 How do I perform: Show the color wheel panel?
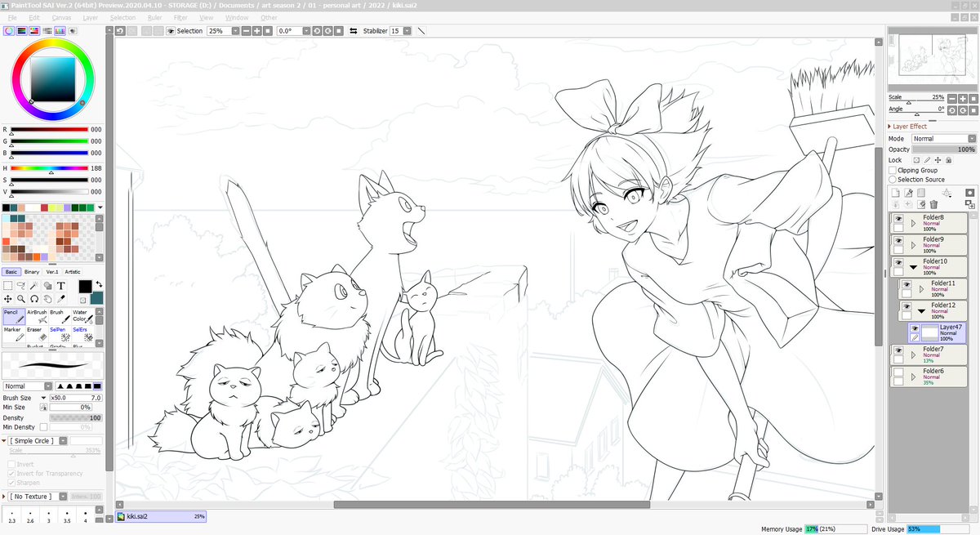(7, 30)
